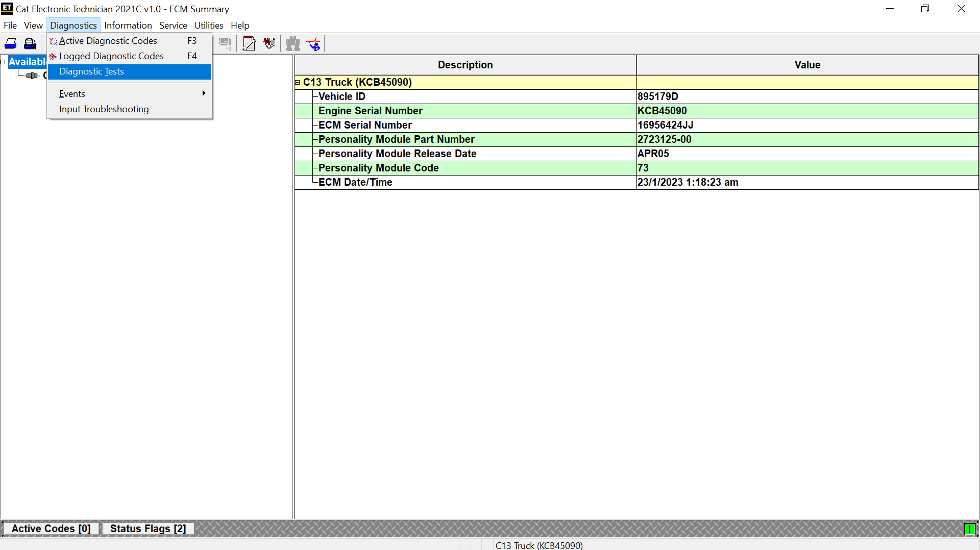
Task: Click the waveform diagnostic report toolbar icon
Action: click(269, 43)
